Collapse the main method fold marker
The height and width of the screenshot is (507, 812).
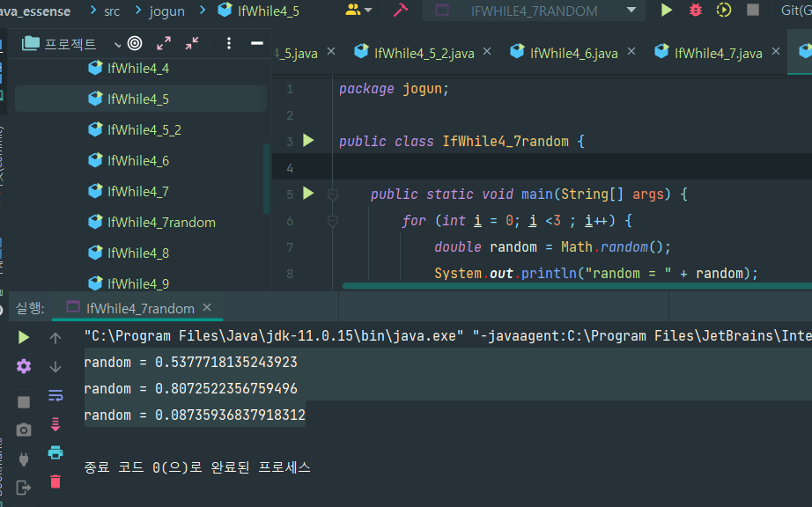333,195
